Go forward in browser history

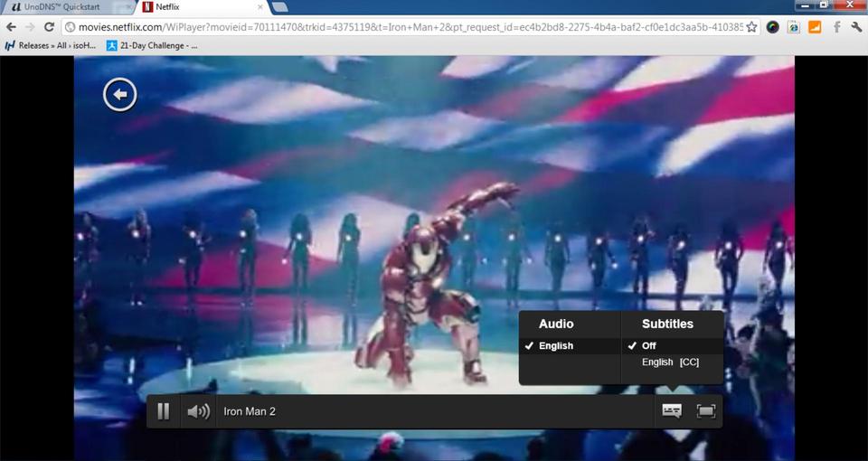click(x=30, y=27)
